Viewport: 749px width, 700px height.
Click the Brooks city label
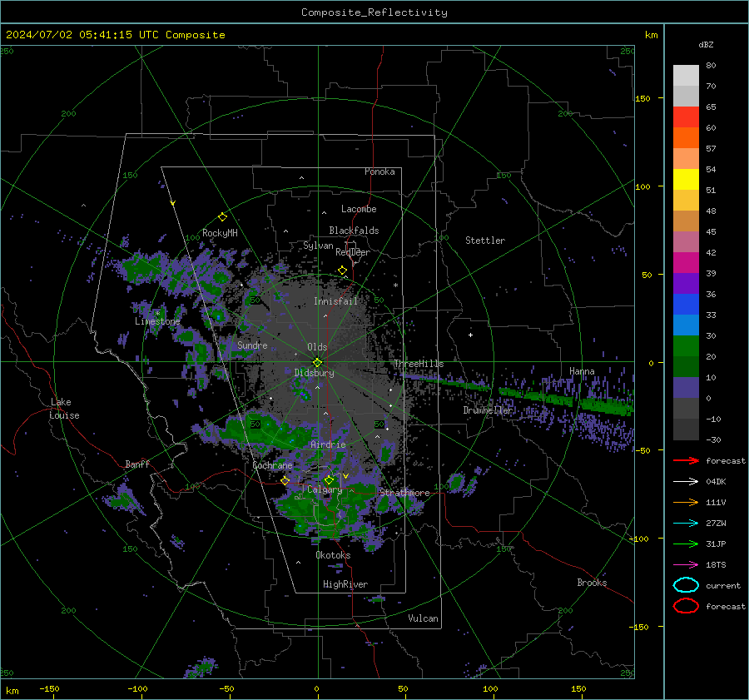592,583
